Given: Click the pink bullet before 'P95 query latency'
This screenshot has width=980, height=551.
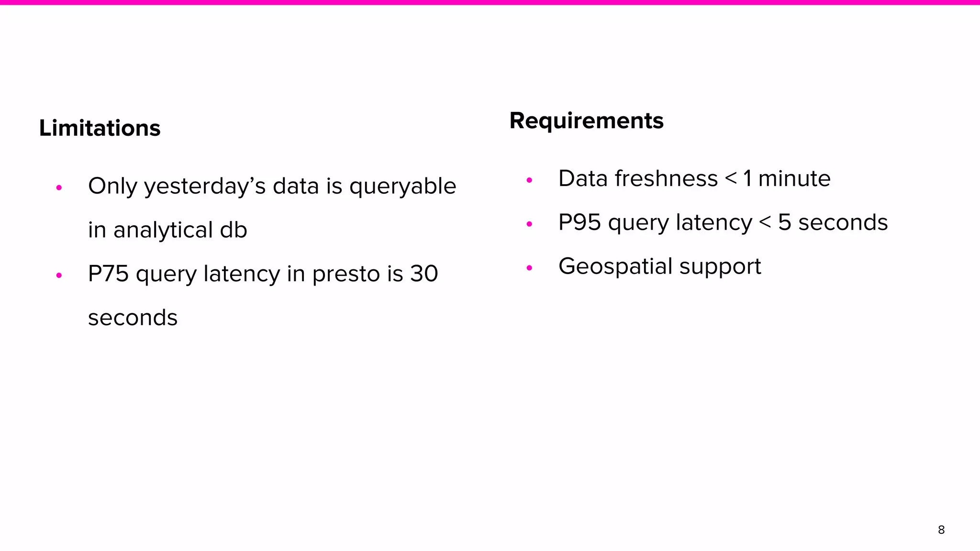Looking at the screenshot, I should click(529, 224).
